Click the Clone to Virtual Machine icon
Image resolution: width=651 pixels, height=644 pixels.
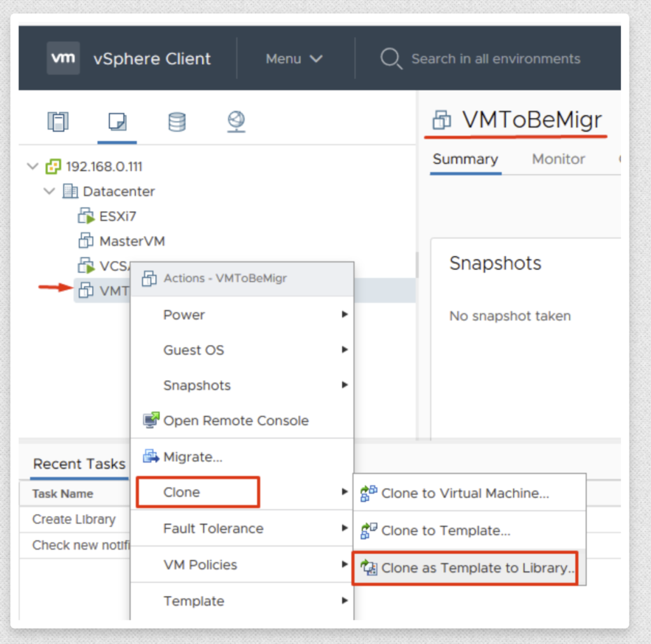(369, 493)
